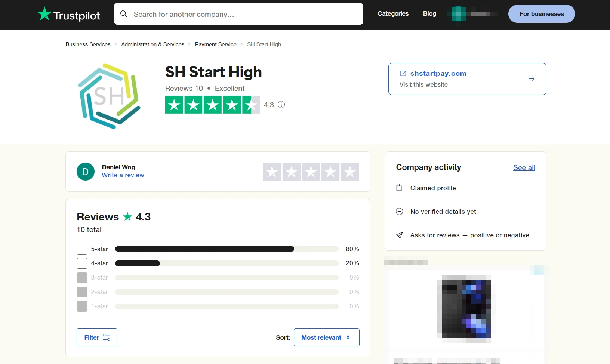Image resolution: width=610 pixels, height=364 pixels.
Task: Click the Trustpilot star logo
Action: (x=44, y=14)
